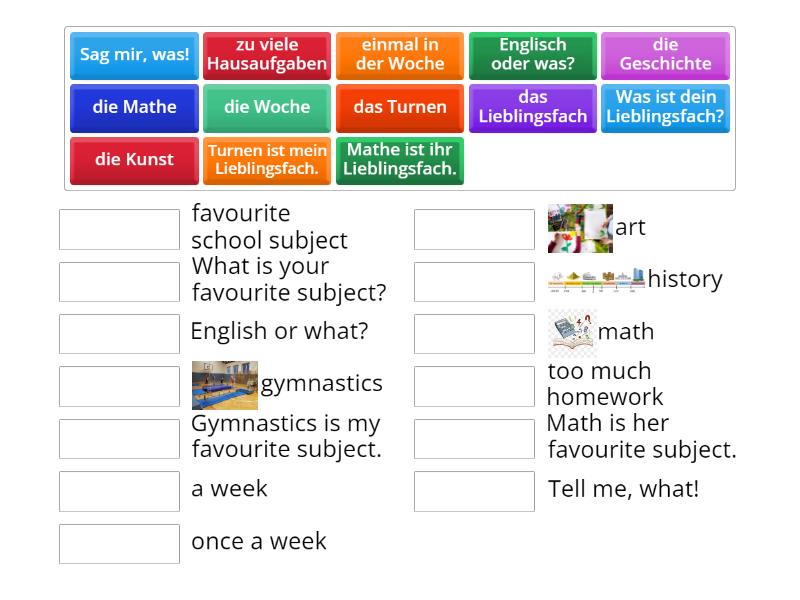Pick the 'das Turnen' tile
Image resolution: width=800 pixels, height=600 pixels.
coord(400,108)
